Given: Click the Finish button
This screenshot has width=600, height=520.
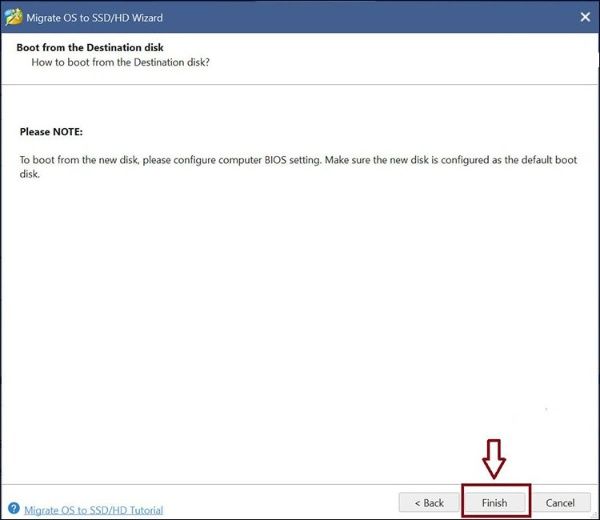Looking at the screenshot, I should 495,502.
